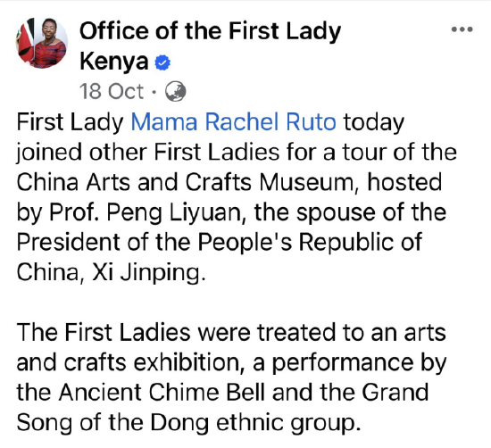Open the Mama Rachel Ruto tagged profile
Image resolution: width=491 pixels, height=448 pixels.
click(233, 121)
